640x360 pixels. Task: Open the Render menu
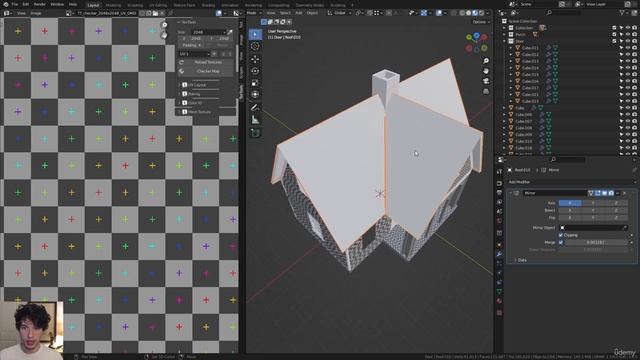coord(40,4)
